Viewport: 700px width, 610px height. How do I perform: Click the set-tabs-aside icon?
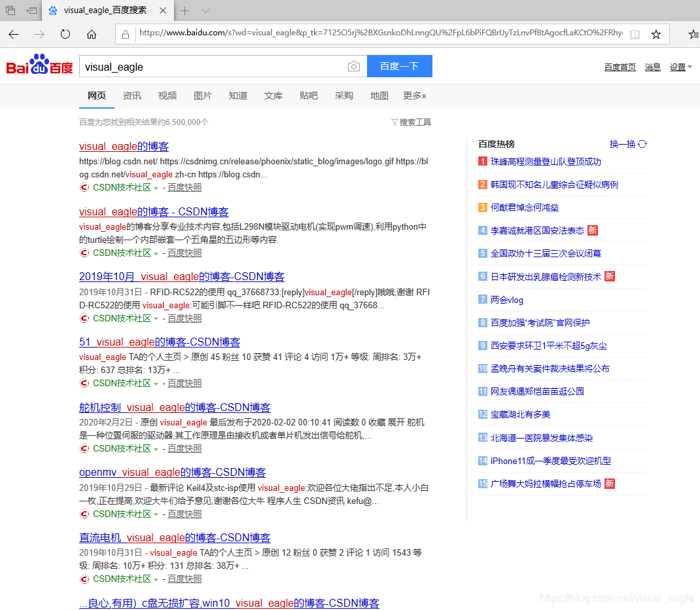31,10
